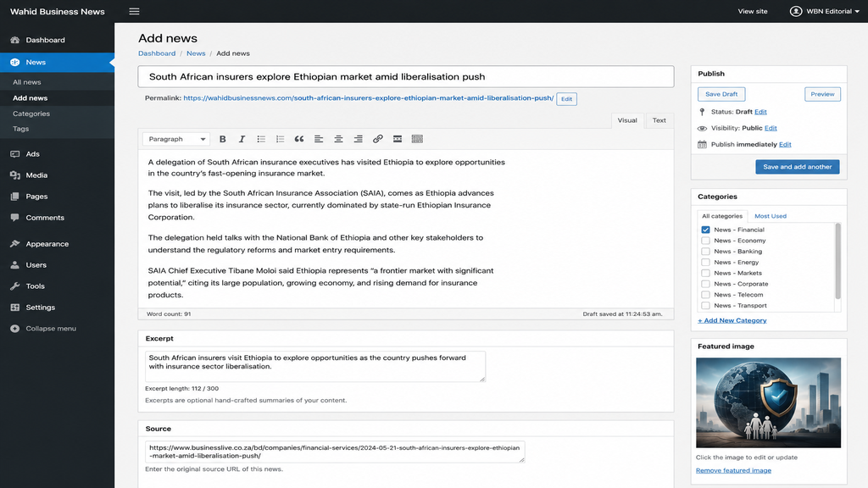
Task: Click the Tools wrench icon
Action: point(15,286)
